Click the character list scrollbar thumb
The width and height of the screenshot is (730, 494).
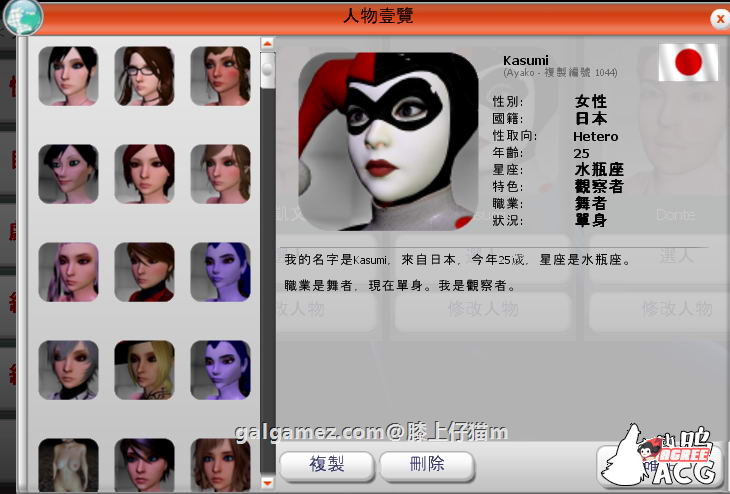(x=267, y=70)
